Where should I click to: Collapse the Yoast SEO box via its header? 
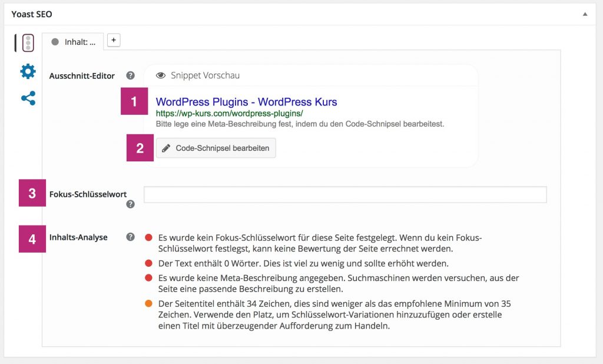(x=294, y=14)
